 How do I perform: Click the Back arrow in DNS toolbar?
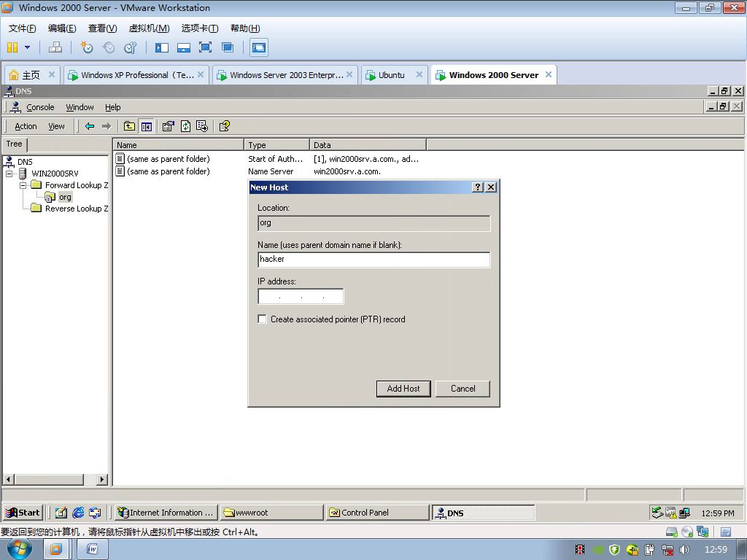(90, 126)
